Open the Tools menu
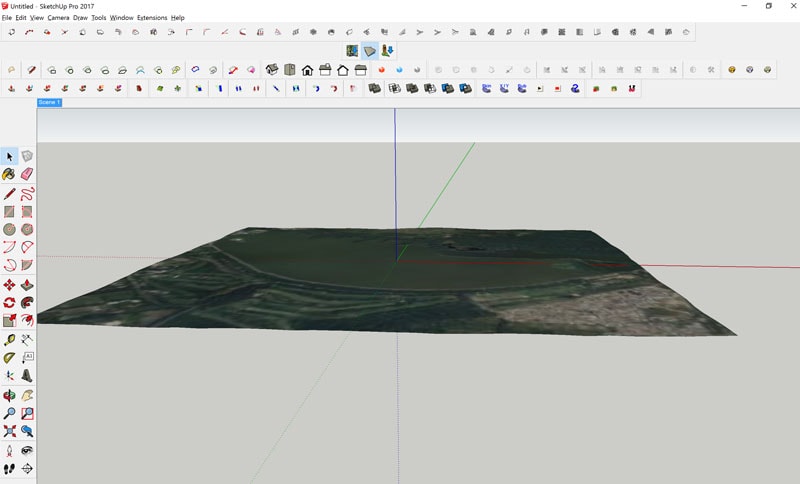The image size is (800, 484). point(98,17)
